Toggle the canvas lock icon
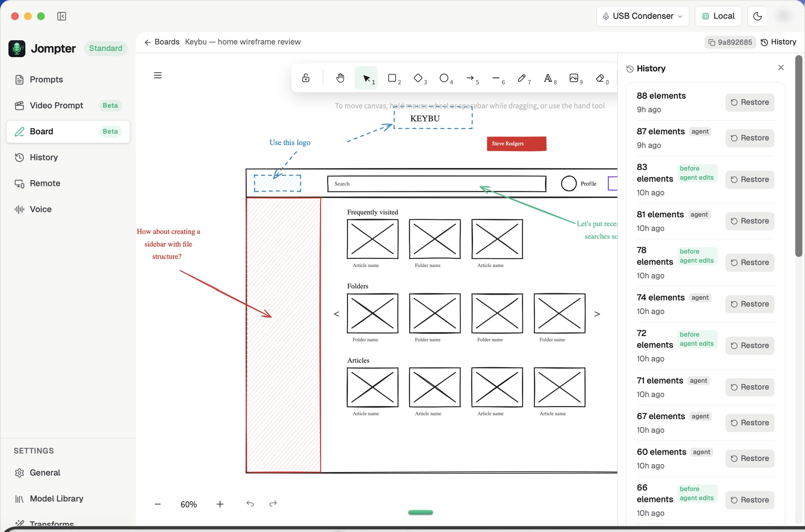This screenshot has height=532, width=805. tap(306, 78)
